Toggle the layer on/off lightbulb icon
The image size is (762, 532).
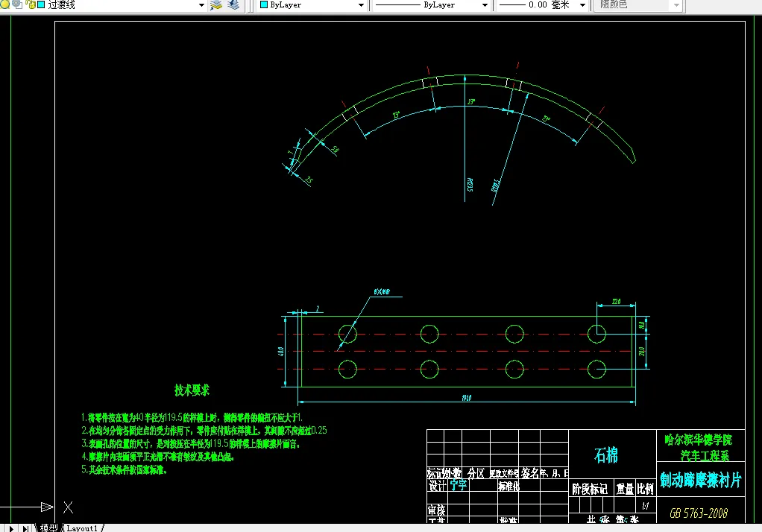click(5, 4)
